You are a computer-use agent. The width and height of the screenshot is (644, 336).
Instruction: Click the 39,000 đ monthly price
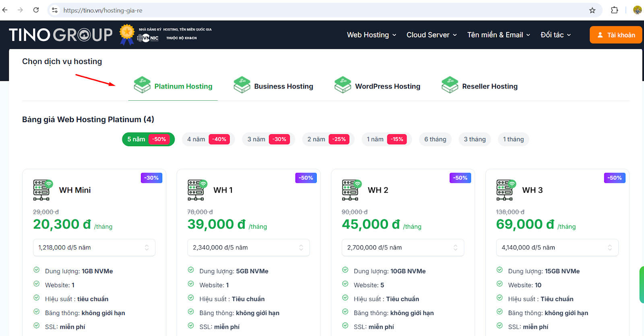[217, 224]
